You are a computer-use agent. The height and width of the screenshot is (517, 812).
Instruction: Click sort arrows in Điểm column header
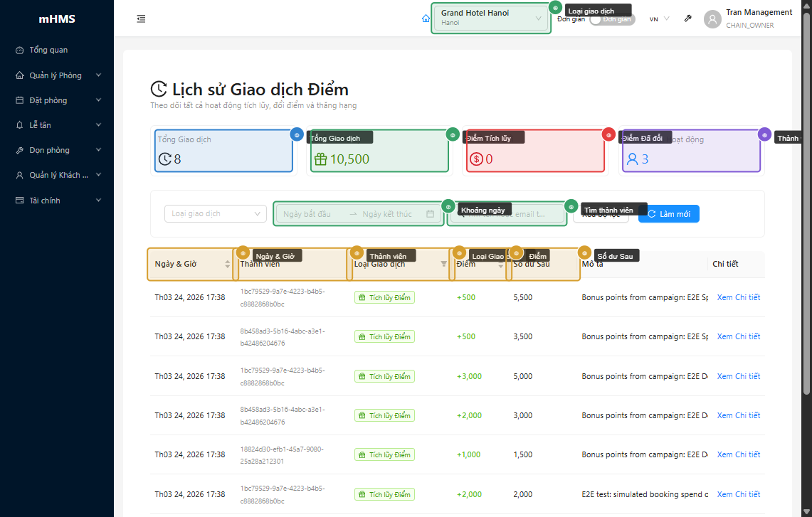[x=500, y=264]
